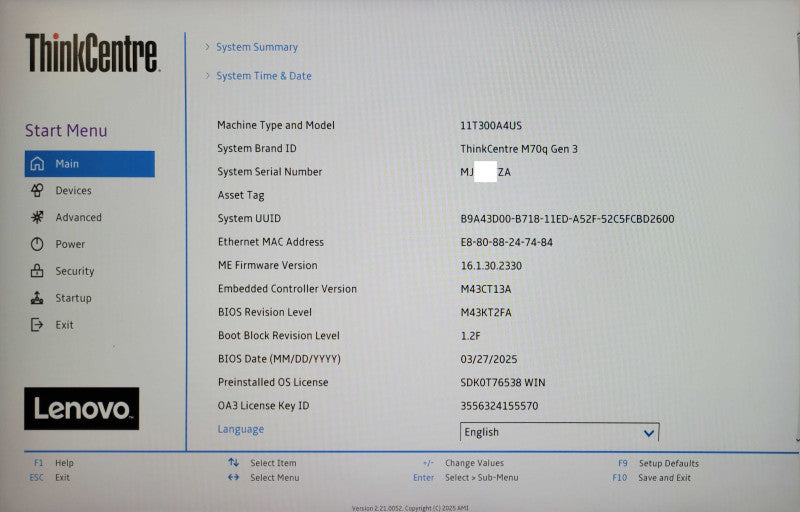Open the System Summary sub-menu link

coord(257,47)
